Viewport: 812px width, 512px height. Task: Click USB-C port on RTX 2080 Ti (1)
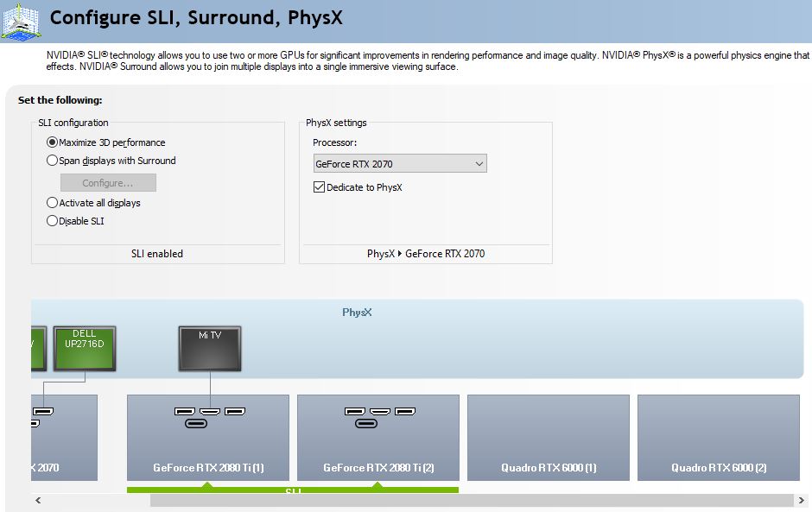tap(196, 423)
